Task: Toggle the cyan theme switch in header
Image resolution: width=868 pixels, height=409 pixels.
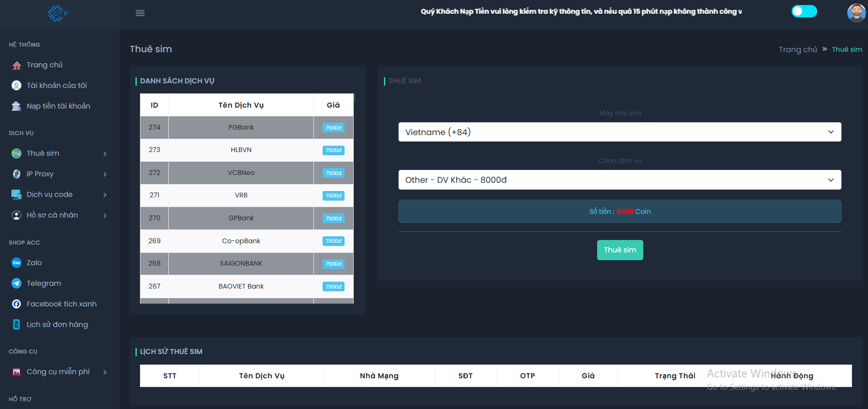Action: click(x=804, y=11)
